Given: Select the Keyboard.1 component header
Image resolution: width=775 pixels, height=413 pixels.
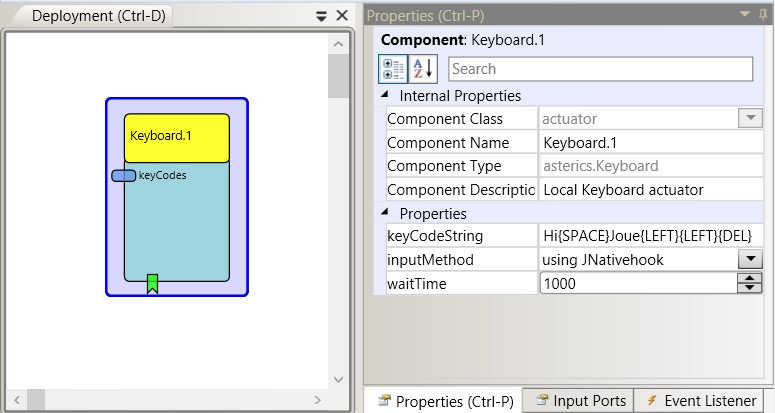Looking at the screenshot, I should pos(177,138).
